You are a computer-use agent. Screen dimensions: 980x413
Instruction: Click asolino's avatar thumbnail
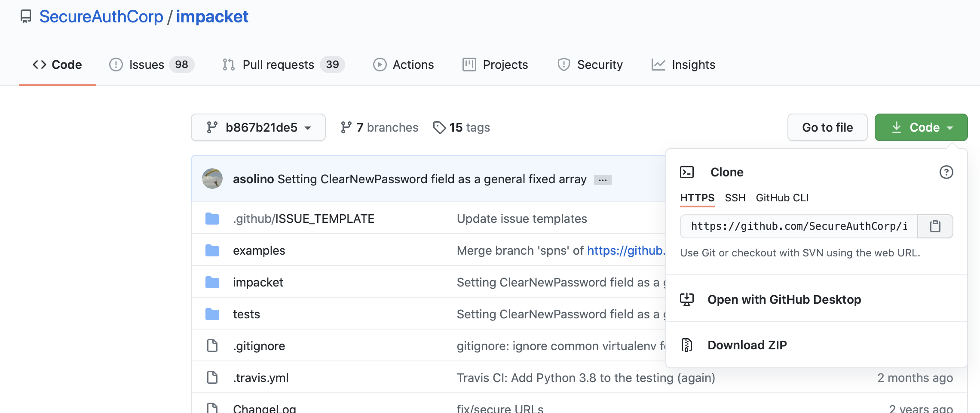[x=212, y=179]
